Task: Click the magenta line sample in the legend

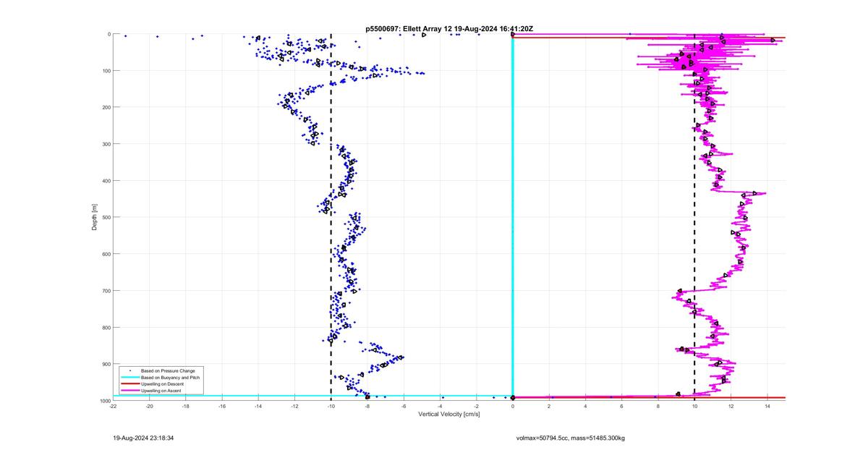Action: [x=129, y=391]
